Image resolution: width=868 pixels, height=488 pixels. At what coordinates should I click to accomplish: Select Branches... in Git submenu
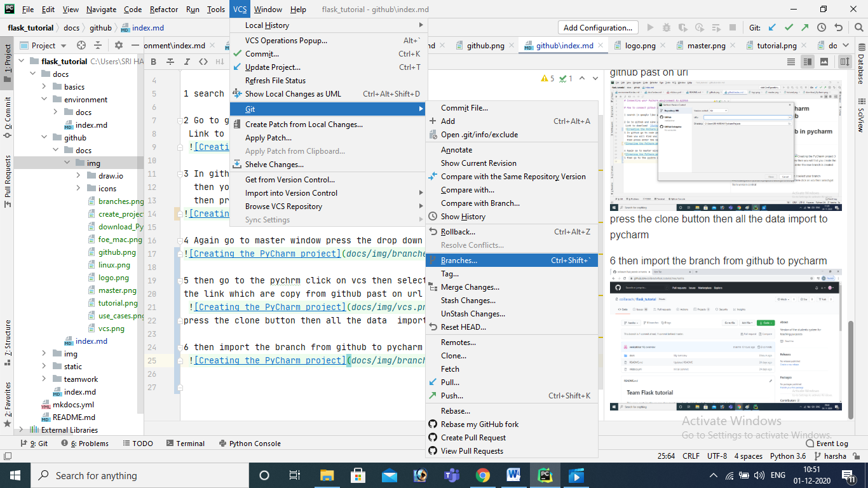point(512,261)
